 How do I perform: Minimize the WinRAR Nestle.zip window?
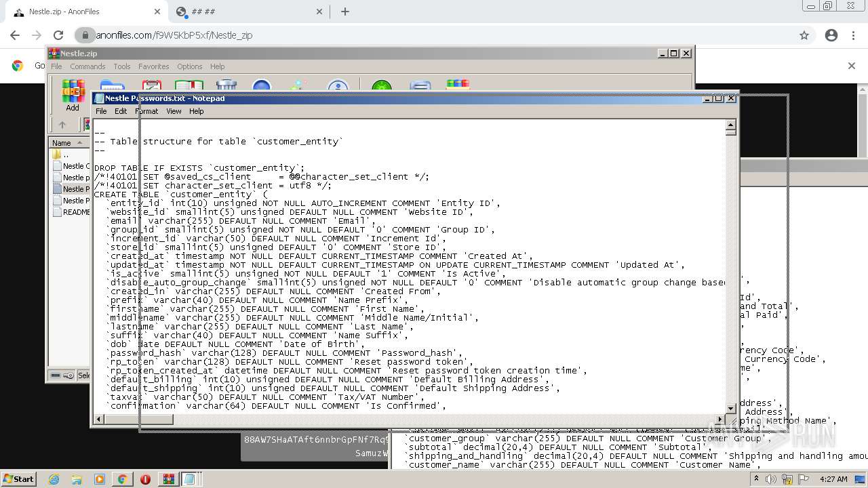pos(663,53)
